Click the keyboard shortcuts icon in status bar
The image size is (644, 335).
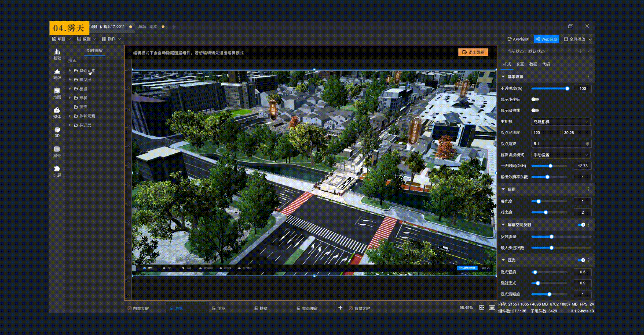coord(492,308)
